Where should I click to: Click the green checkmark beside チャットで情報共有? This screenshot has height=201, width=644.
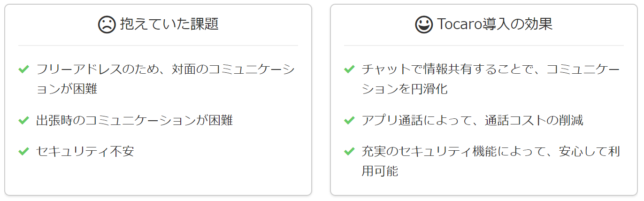pos(349,70)
